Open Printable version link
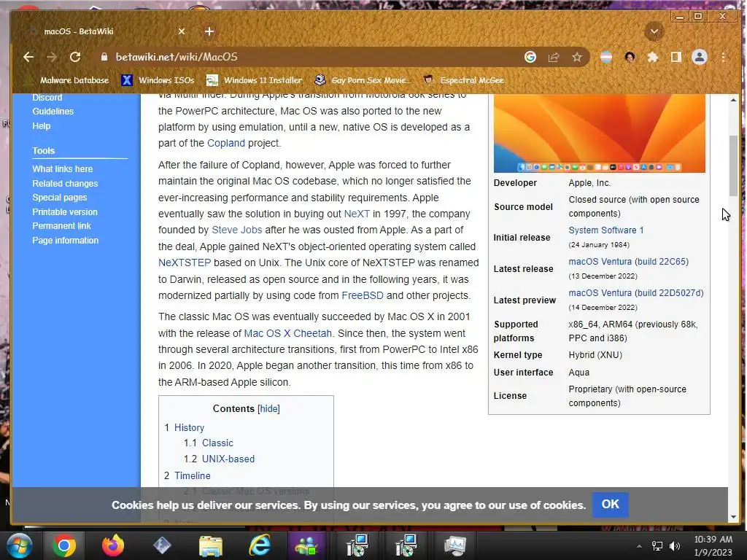The image size is (747, 560). pyautogui.click(x=65, y=212)
